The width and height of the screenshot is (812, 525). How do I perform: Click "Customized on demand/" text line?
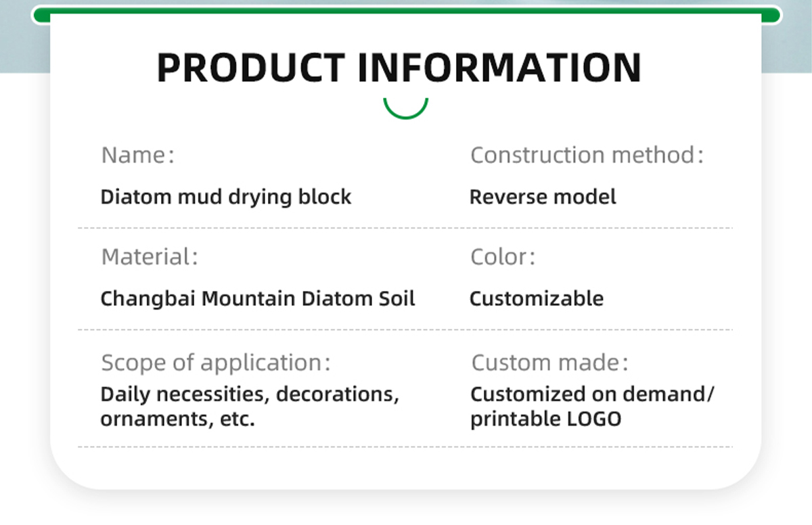click(x=592, y=394)
